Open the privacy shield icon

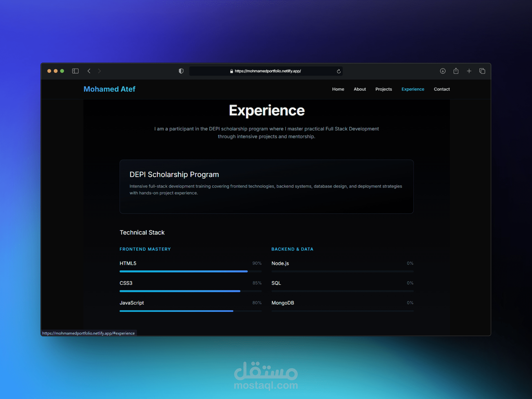[181, 71]
